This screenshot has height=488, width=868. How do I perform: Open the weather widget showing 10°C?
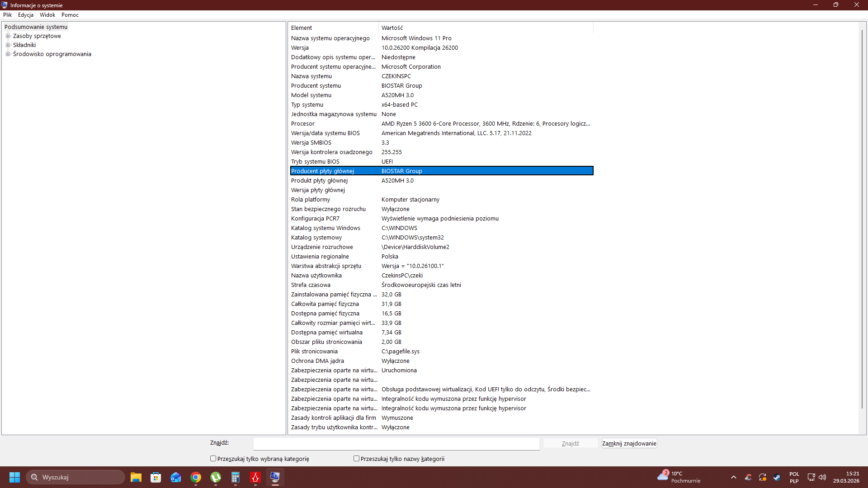click(679, 477)
